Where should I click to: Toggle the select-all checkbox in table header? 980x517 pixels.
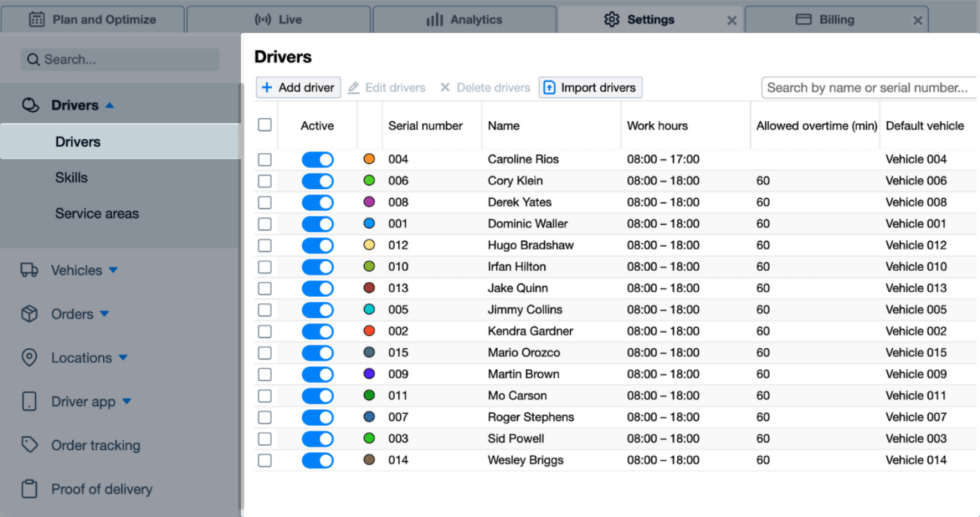(265, 125)
